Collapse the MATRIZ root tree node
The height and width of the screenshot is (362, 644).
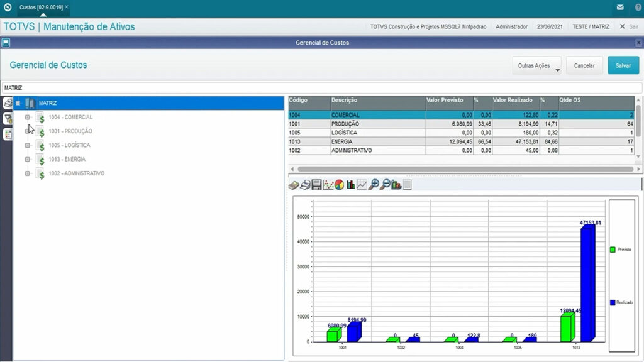[x=18, y=103]
